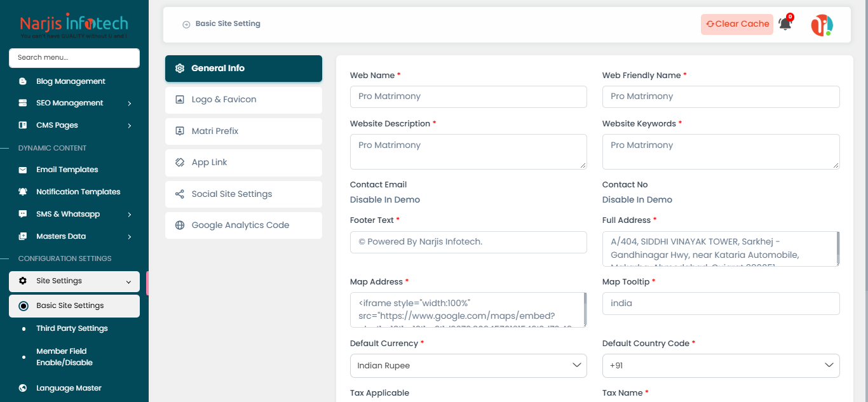This screenshot has height=402, width=868.
Task: Click the CONFIGURATION SETTINGS section heading
Action: click(x=65, y=258)
